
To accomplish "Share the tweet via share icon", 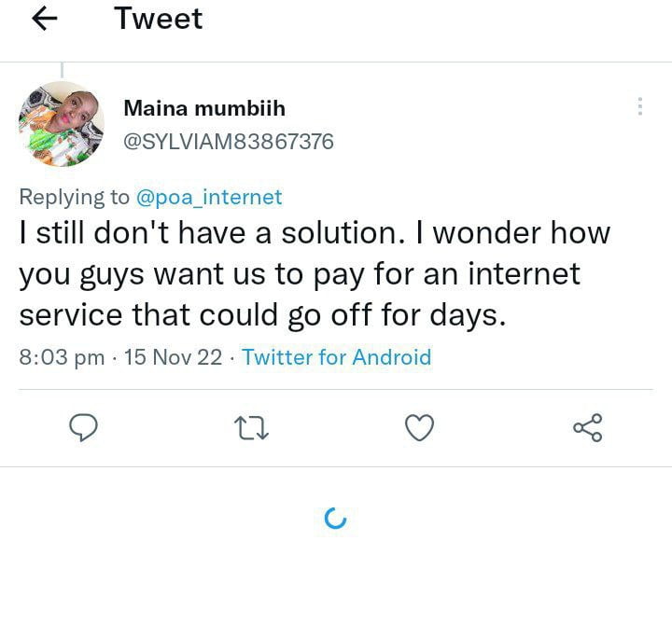I will 587,428.
